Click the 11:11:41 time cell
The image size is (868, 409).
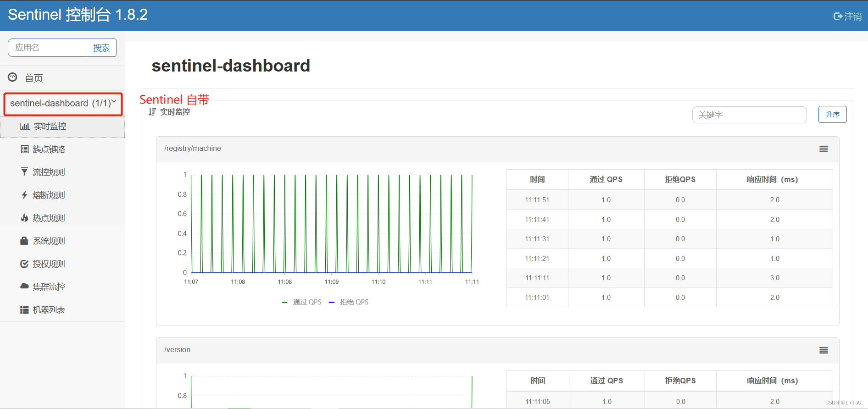537,220
